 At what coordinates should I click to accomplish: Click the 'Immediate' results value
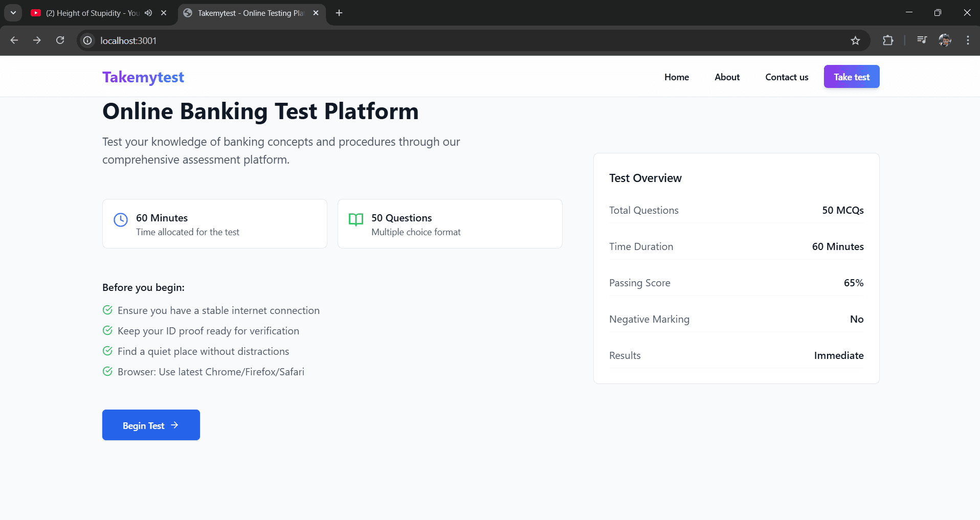(839, 355)
